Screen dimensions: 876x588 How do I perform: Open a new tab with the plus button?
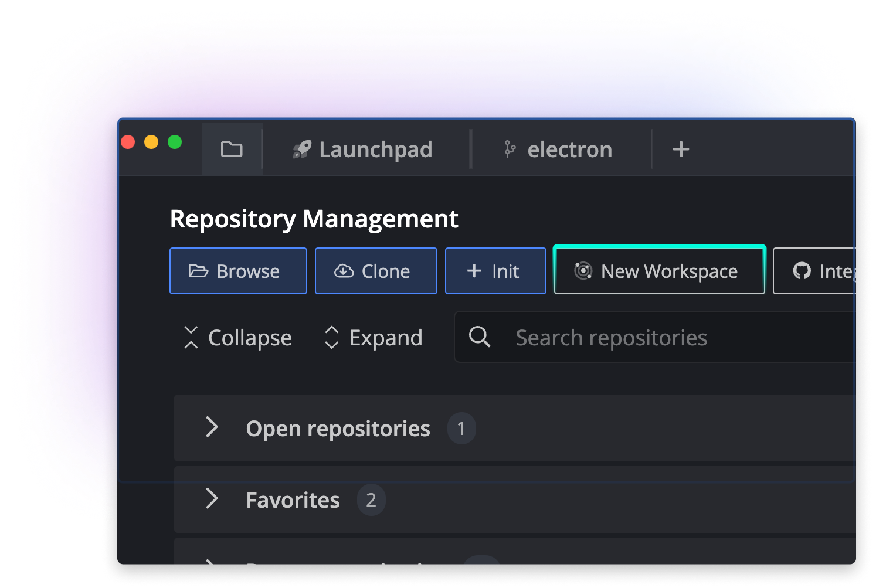[x=680, y=149]
